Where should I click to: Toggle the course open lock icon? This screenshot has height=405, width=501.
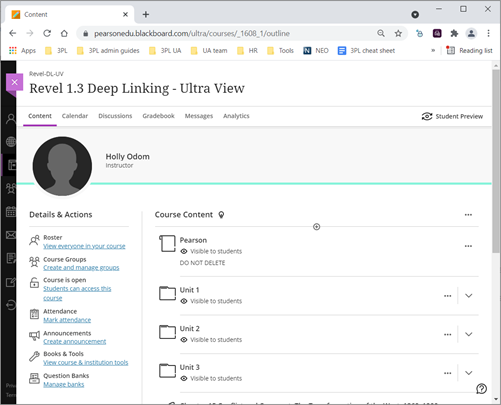[x=34, y=283]
